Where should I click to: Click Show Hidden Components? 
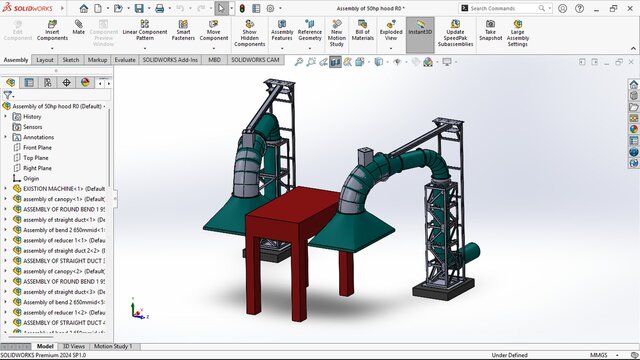pos(249,33)
